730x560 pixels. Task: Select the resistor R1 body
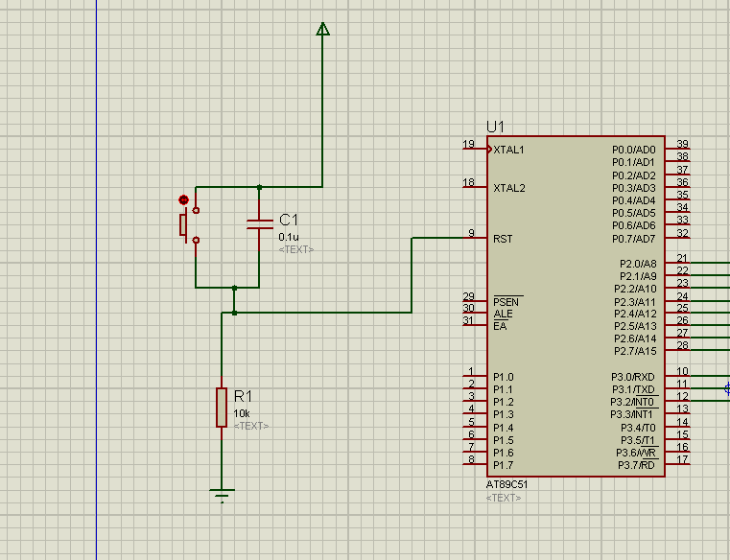[222, 408]
